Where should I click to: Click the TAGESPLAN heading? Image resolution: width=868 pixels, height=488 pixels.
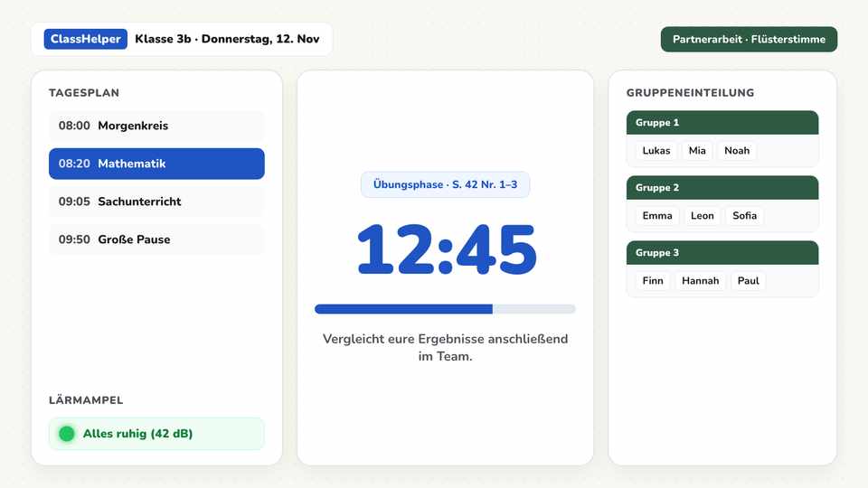tap(84, 93)
